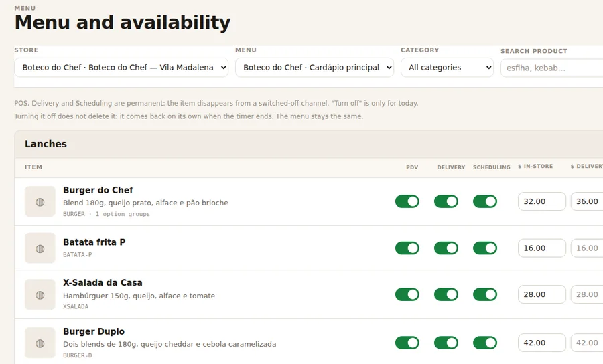Viewport: 603px width, 364px height.
Task: Select in-store price field of Burger Duplo
Action: [x=542, y=343]
